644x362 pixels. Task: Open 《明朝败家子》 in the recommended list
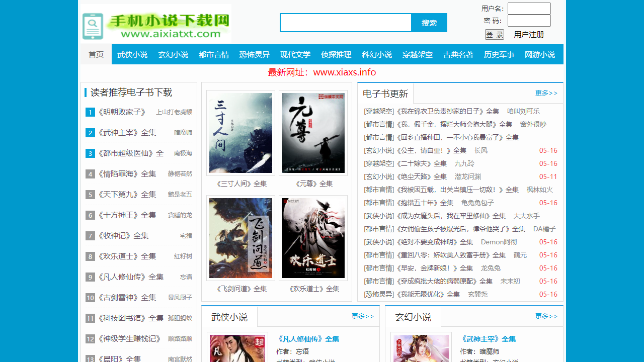tap(122, 112)
